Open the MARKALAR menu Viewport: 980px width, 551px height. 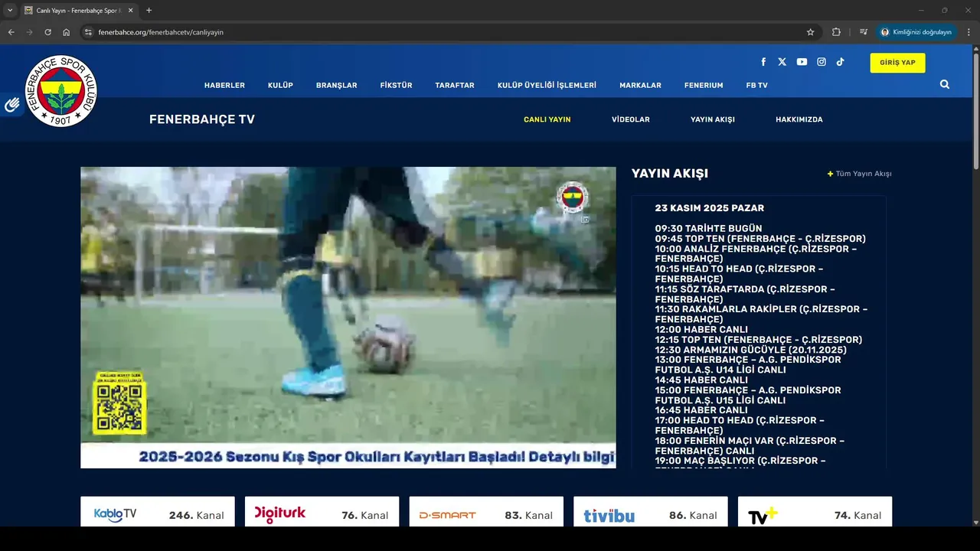click(640, 85)
